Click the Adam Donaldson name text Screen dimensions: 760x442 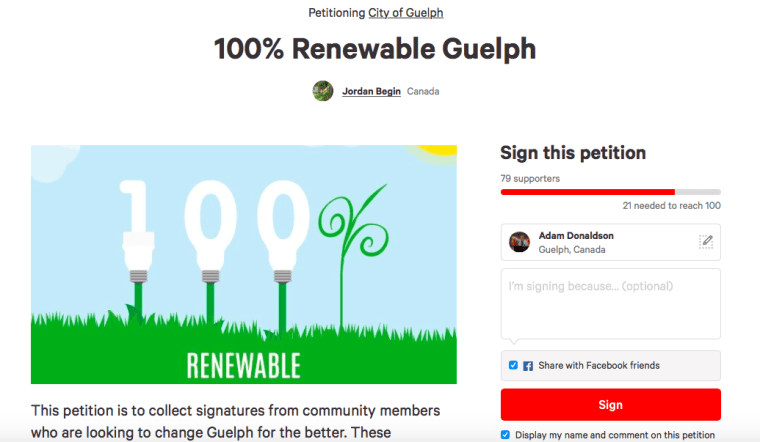[x=576, y=236]
